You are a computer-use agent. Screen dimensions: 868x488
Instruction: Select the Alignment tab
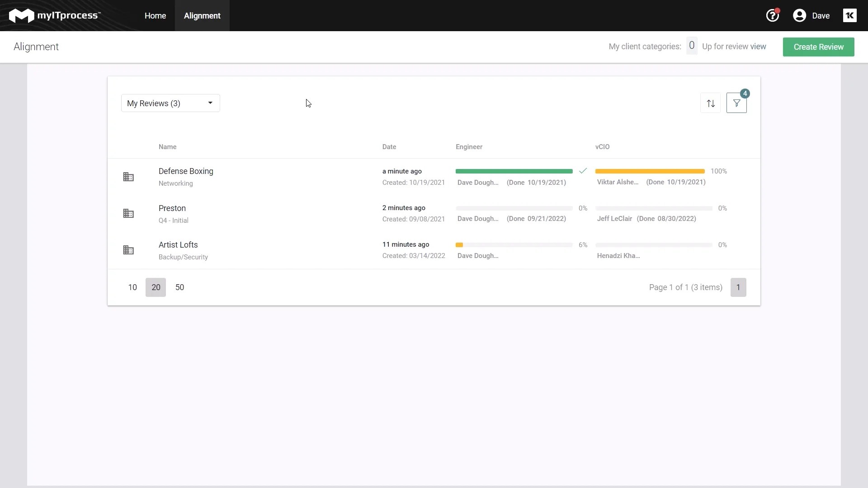pyautogui.click(x=202, y=15)
